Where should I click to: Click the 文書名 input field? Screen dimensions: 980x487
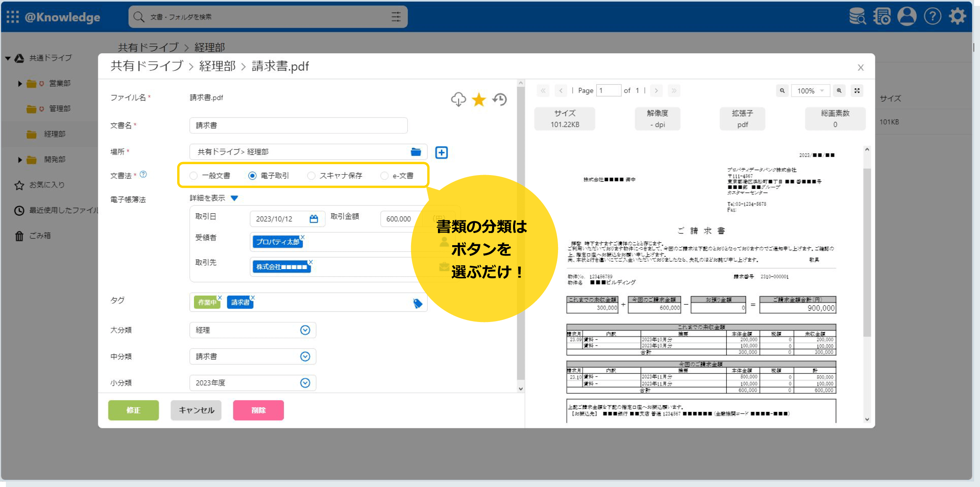tap(298, 126)
